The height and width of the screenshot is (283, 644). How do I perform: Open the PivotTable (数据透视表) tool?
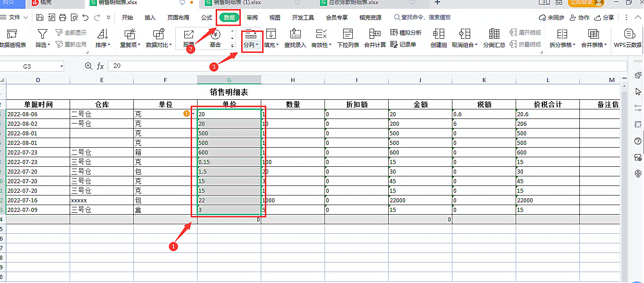tap(12, 38)
